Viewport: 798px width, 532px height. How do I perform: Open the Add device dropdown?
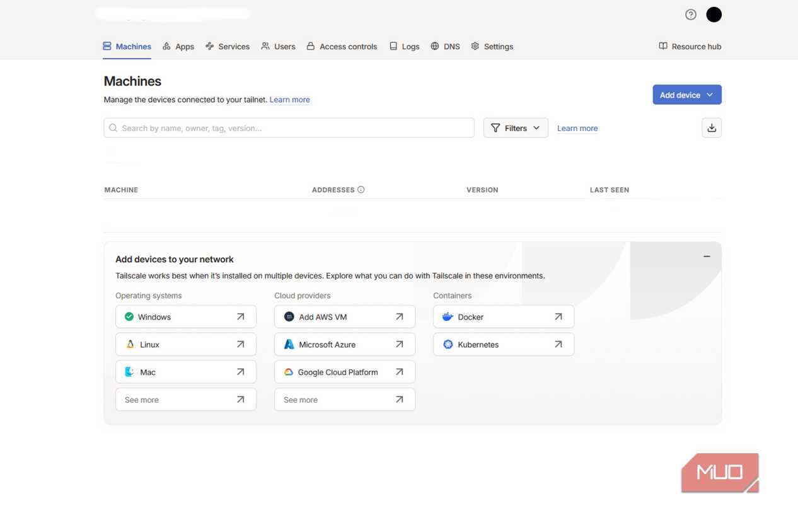pyautogui.click(x=687, y=95)
